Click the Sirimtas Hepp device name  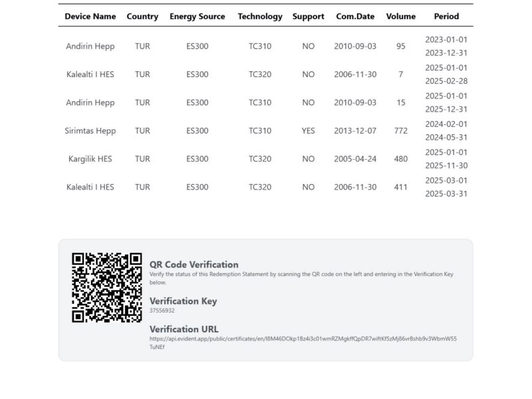90,131
